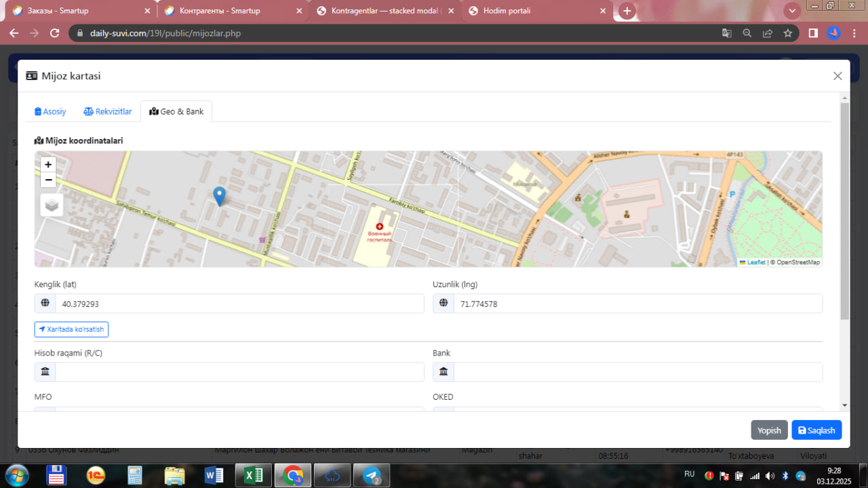Image resolution: width=868 pixels, height=488 pixels.
Task: Close the dialog with Yopish button
Action: tap(769, 430)
